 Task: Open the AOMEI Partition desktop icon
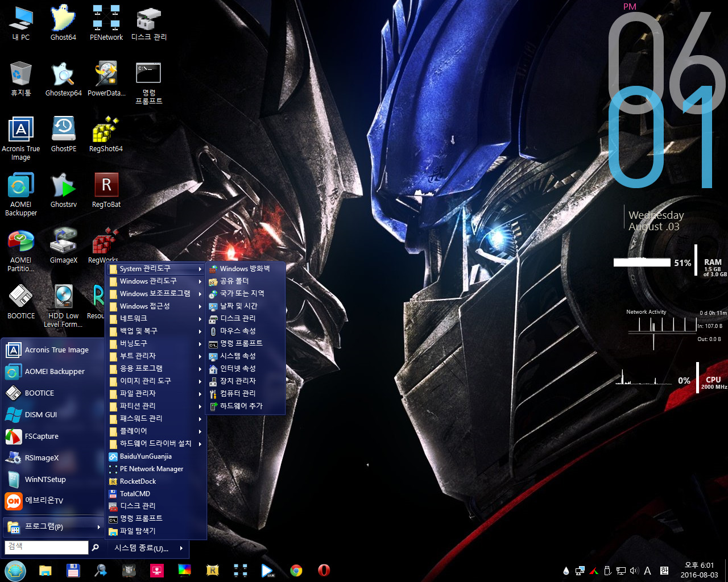[21, 250]
